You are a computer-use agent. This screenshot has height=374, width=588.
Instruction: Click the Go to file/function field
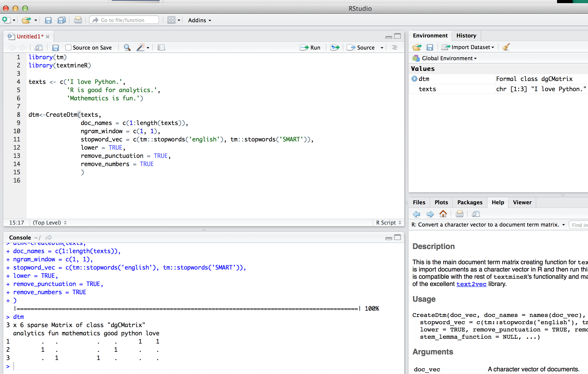click(125, 20)
